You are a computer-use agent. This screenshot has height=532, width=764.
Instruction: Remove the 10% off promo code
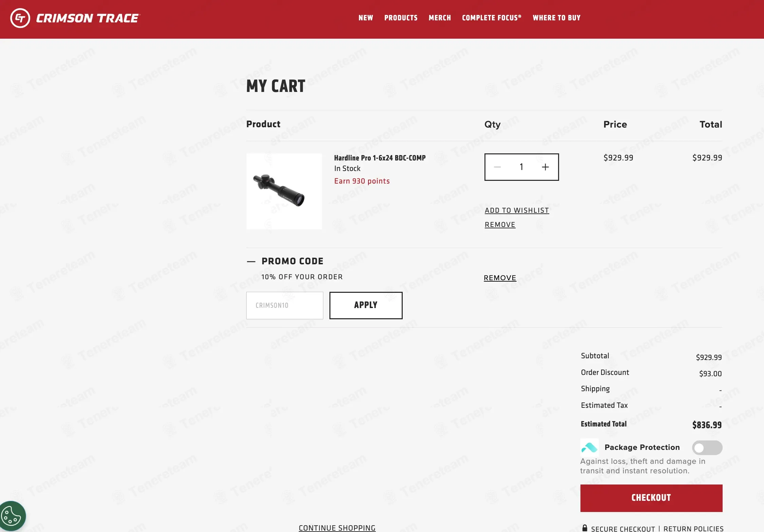pos(500,278)
